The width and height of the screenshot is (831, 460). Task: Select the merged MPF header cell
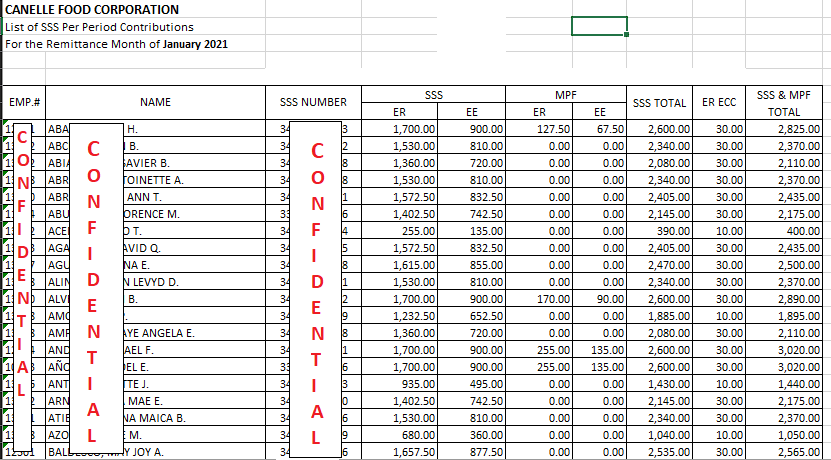(565, 94)
